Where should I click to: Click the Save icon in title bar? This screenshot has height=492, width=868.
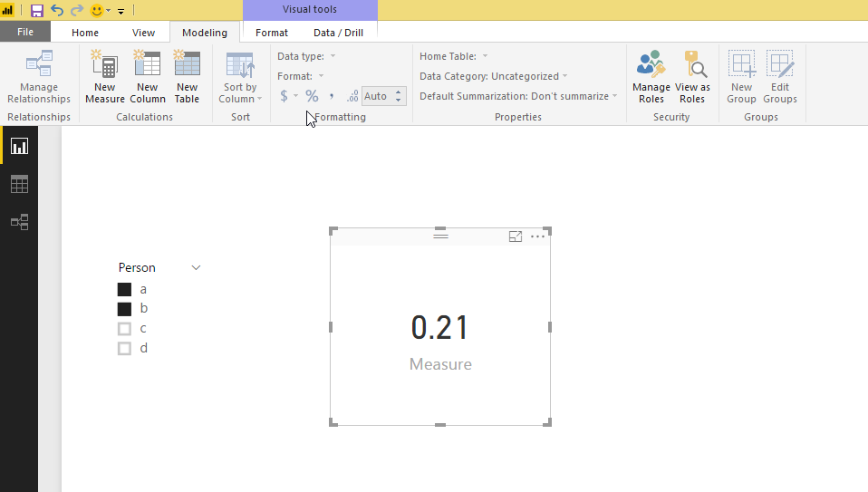[x=37, y=10]
